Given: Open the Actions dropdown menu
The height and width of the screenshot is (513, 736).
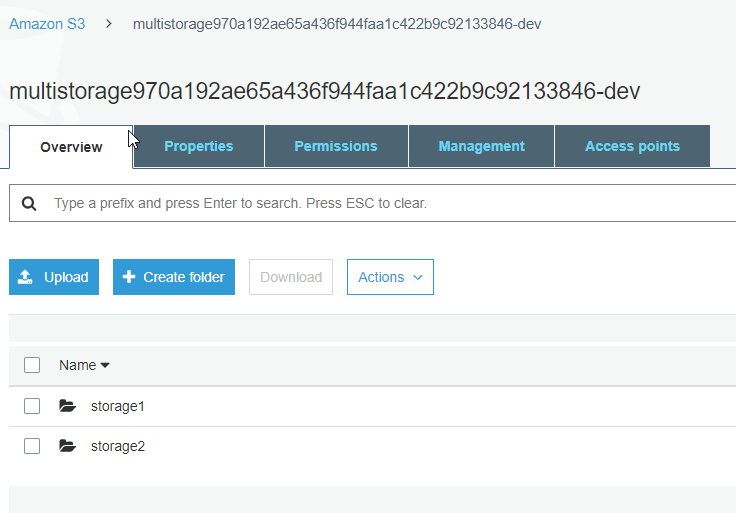Looking at the screenshot, I should click(x=390, y=277).
